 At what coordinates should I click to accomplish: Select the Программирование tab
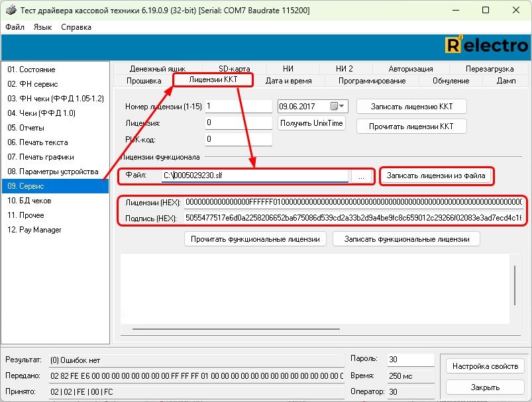click(372, 81)
